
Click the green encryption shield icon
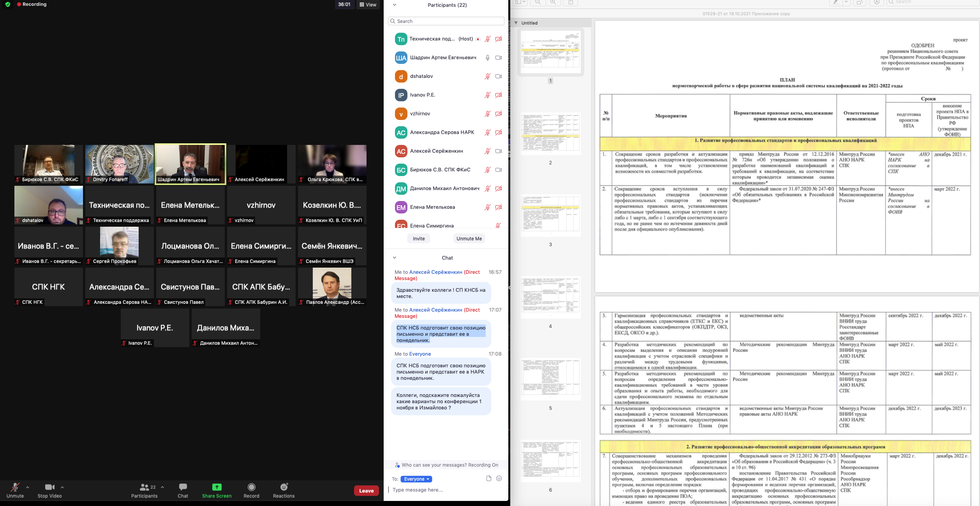(x=8, y=4)
